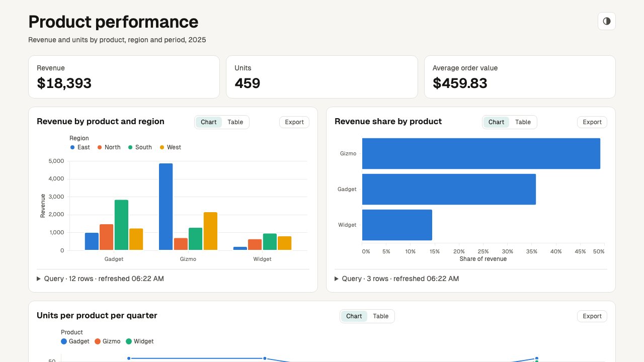Switch Revenue by product and region to Table
This screenshot has height=362, width=644.
click(235, 122)
